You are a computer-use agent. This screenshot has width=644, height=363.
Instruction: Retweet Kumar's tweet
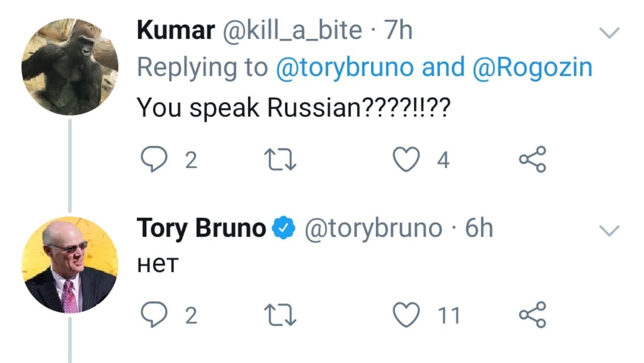point(280,160)
